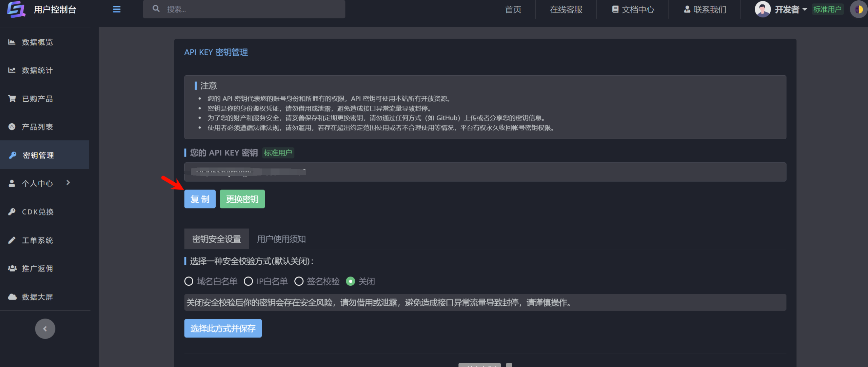Copy the API key with 复制

coord(200,199)
